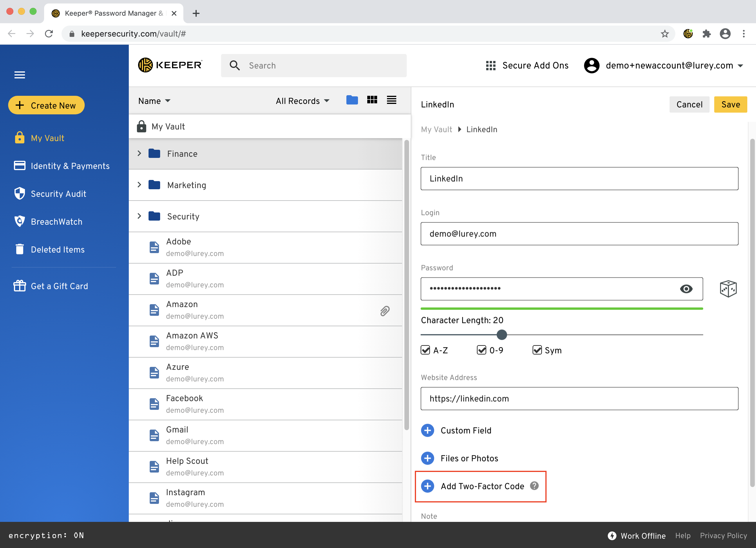Click the Create New button
This screenshot has height=548, width=756.
pos(46,105)
